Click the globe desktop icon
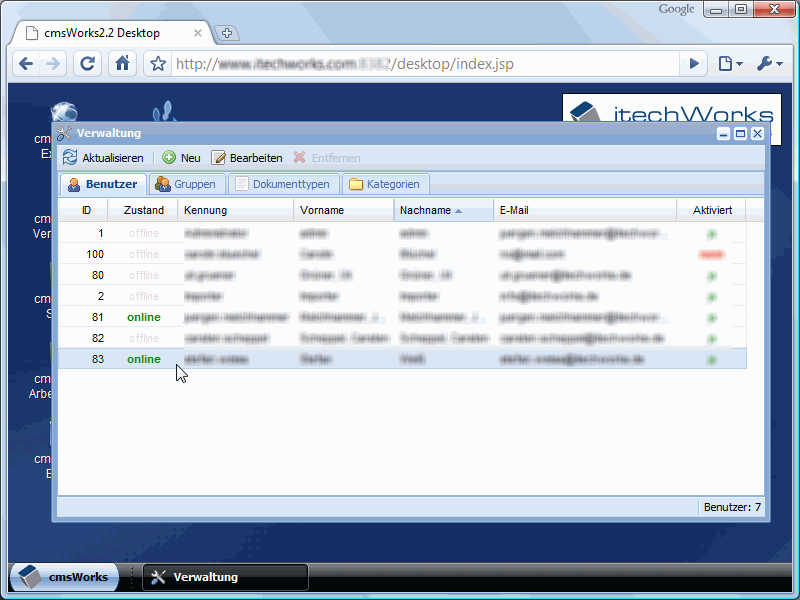Viewport: 800px width, 600px height. click(64, 112)
